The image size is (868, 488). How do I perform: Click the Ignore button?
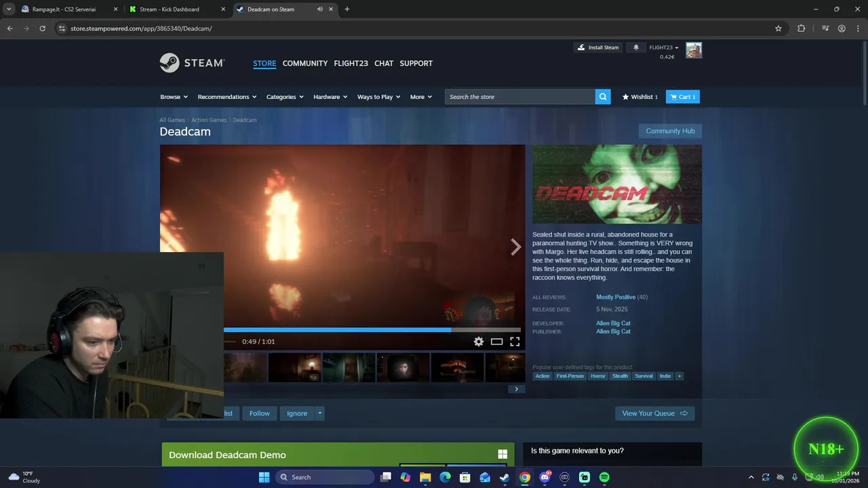click(297, 413)
